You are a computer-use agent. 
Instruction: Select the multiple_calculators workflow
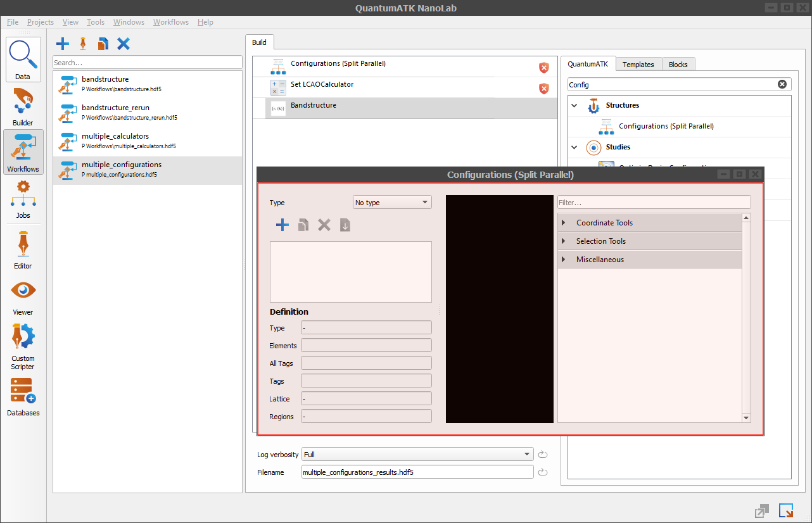tap(148, 142)
